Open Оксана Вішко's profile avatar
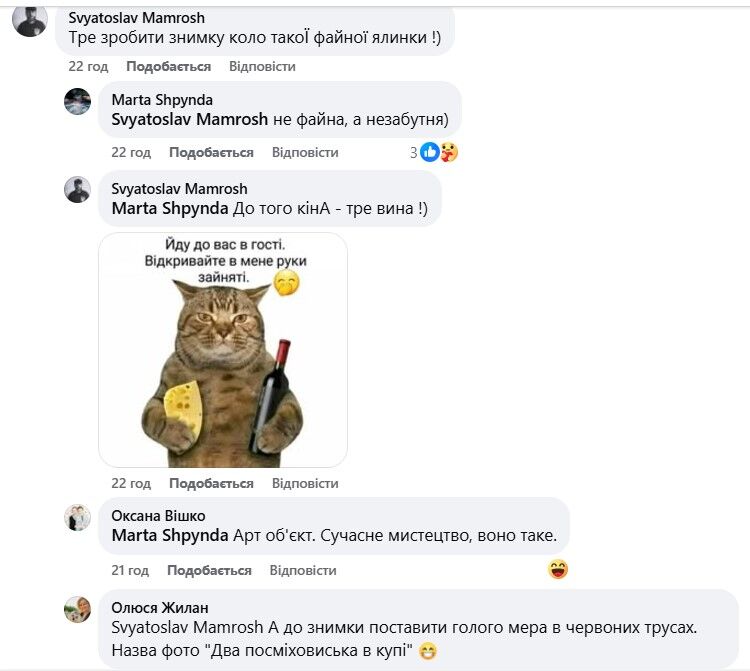The image size is (750, 671). (x=77, y=517)
